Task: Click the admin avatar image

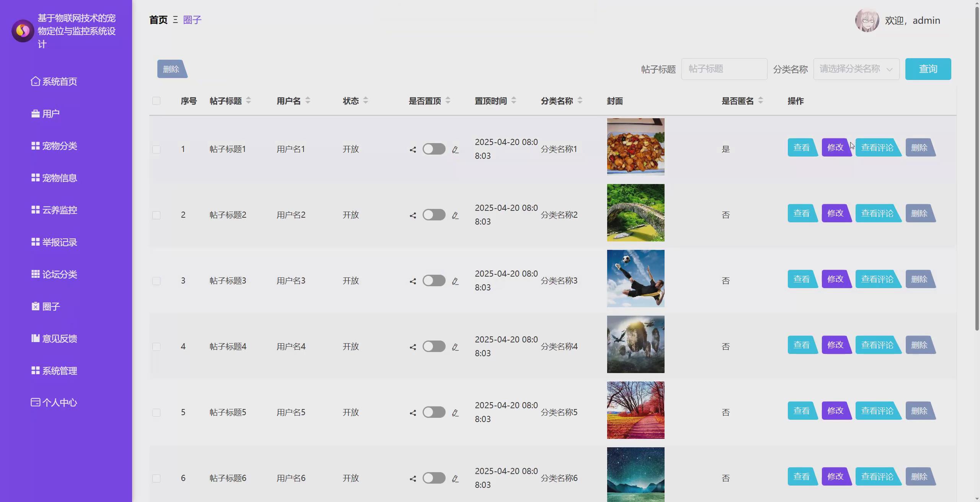Action: tap(867, 21)
